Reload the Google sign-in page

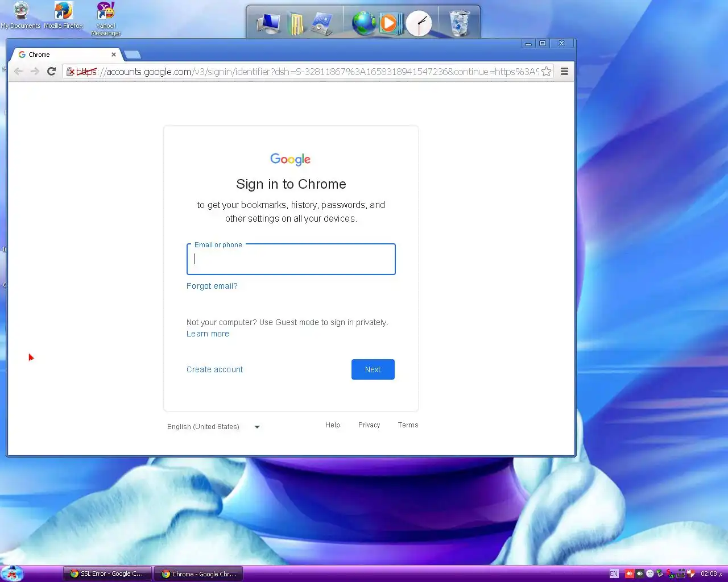tap(51, 71)
